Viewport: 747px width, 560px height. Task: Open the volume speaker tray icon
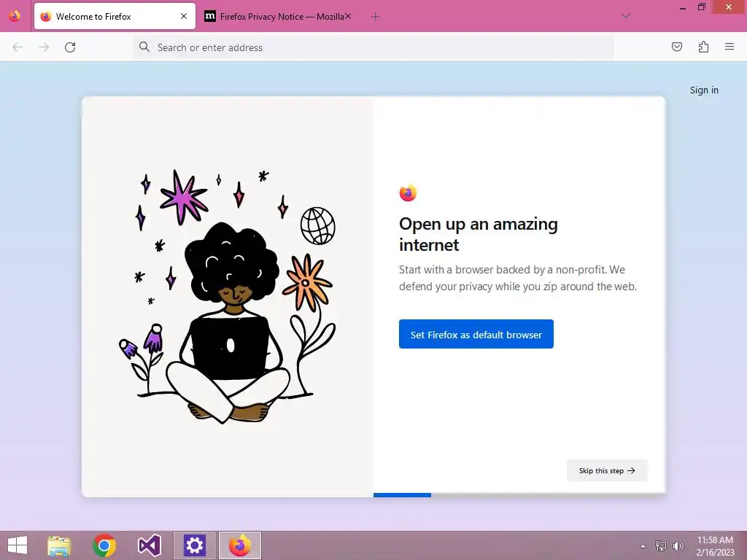(678, 545)
